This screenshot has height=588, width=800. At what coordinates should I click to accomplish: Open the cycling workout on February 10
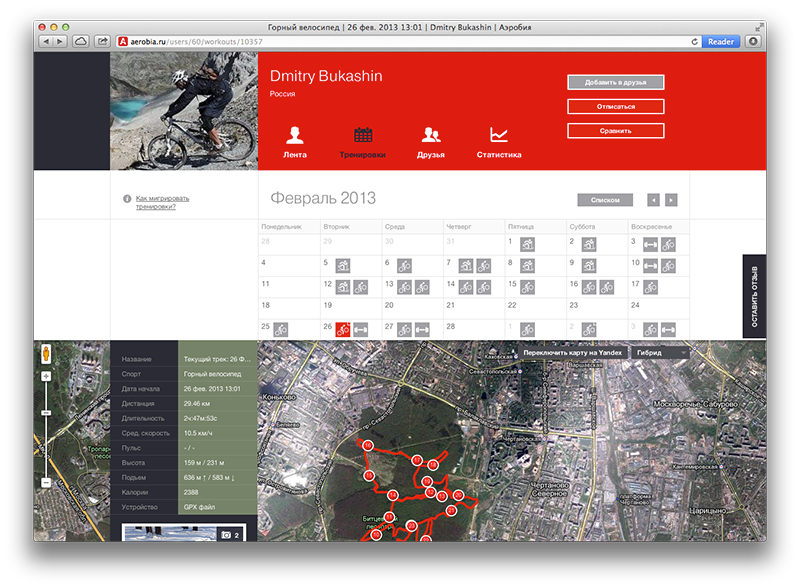click(668, 266)
